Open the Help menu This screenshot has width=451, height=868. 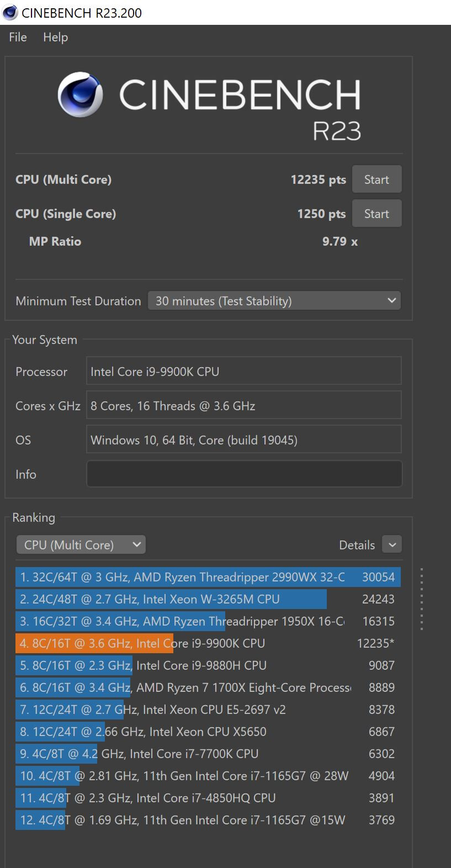55,37
